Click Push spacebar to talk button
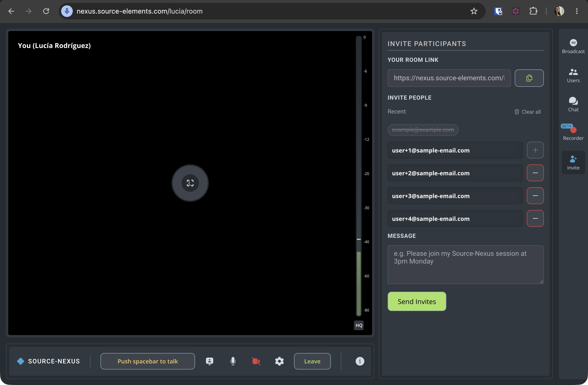 coord(147,361)
